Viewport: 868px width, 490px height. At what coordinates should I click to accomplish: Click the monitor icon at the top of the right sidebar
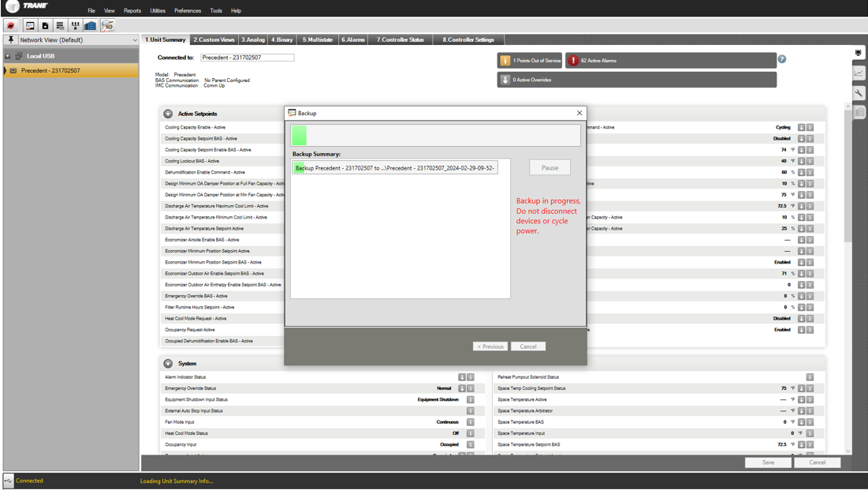[x=859, y=53]
